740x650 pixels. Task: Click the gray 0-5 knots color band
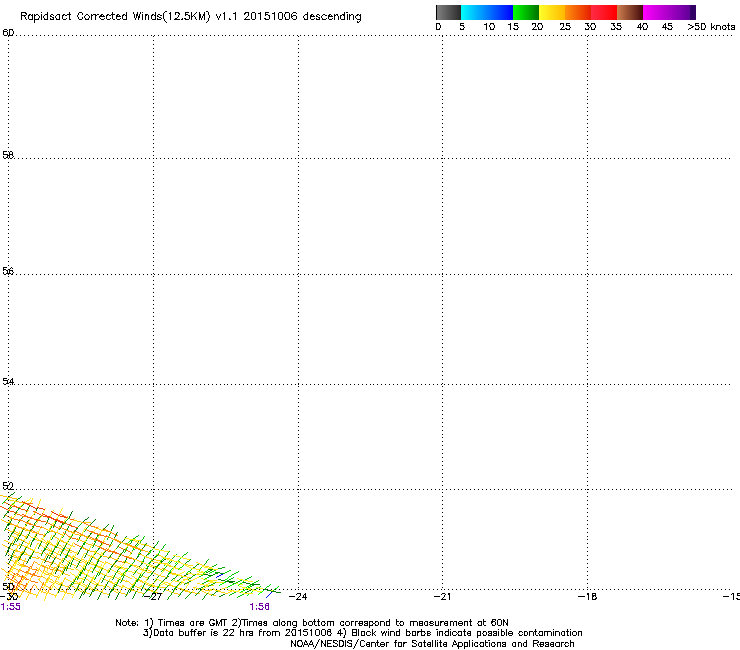(448, 12)
